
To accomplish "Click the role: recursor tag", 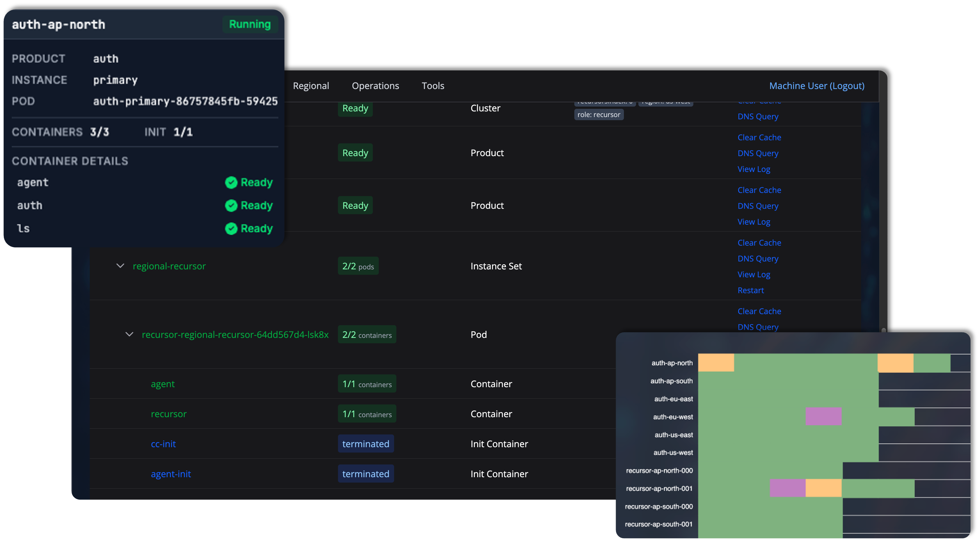I will [x=599, y=115].
